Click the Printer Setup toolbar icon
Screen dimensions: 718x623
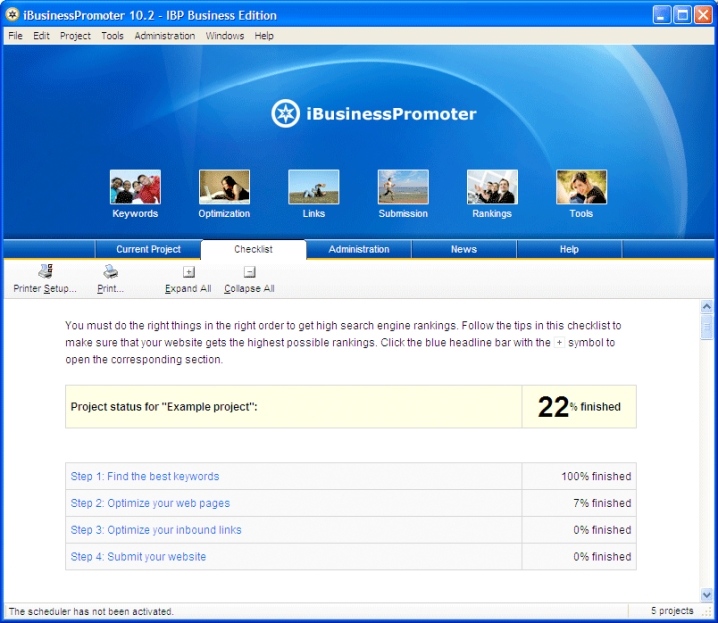45,272
